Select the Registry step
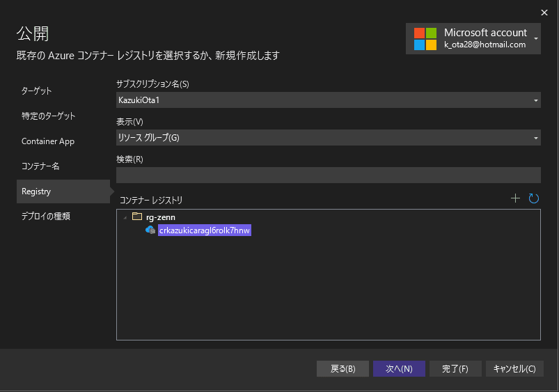 63,191
